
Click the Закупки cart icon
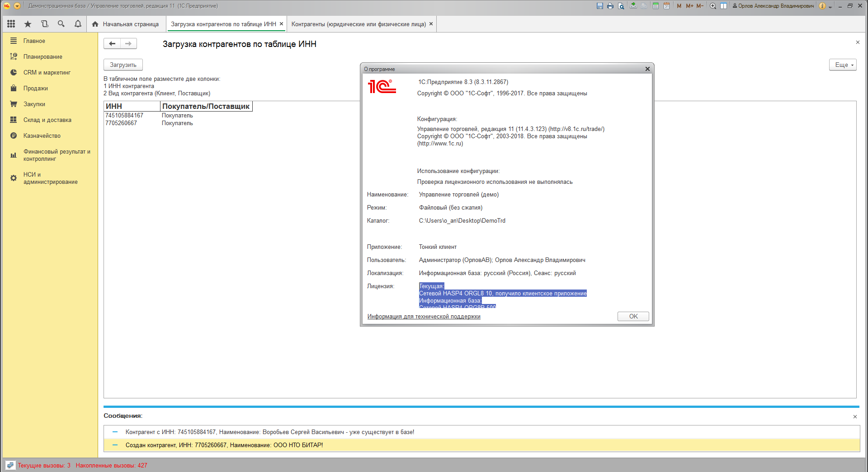pyautogui.click(x=14, y=104)
